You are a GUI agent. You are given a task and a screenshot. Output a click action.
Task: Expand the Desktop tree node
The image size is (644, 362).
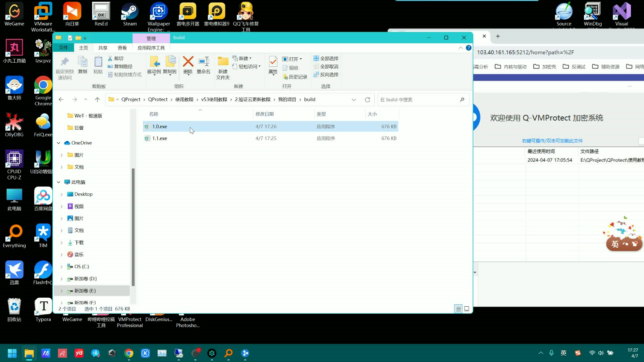click(62, 194)
